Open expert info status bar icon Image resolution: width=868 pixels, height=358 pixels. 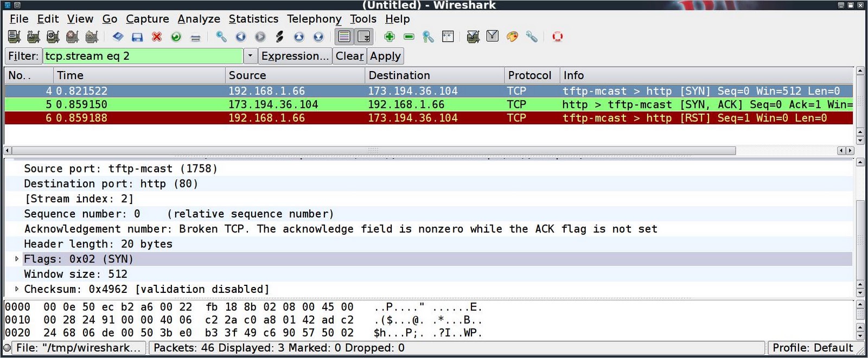7,348
